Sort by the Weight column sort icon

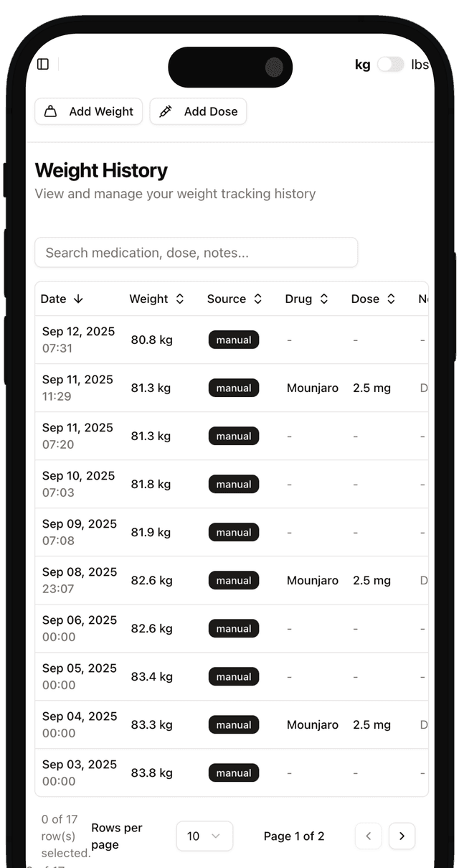click(x=179, y=299)
